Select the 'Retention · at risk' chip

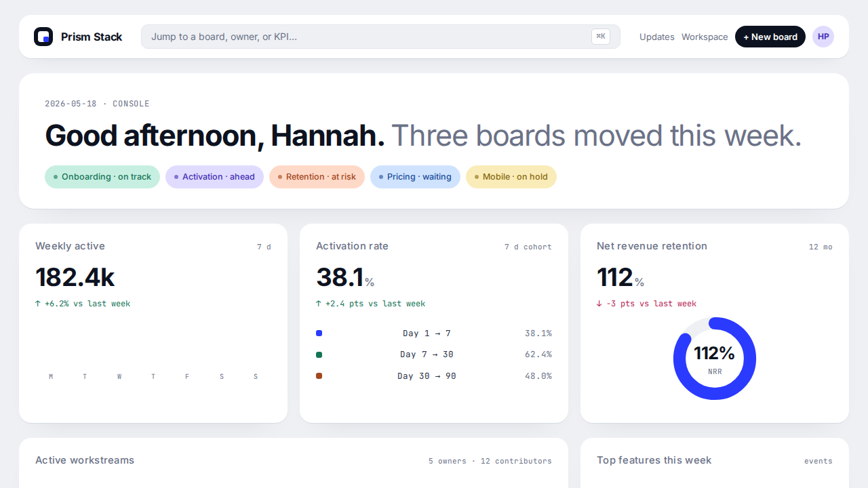click(317, 177)
